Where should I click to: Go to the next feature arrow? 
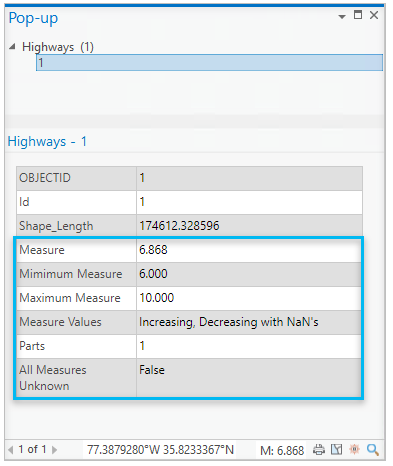coord(54,450)
